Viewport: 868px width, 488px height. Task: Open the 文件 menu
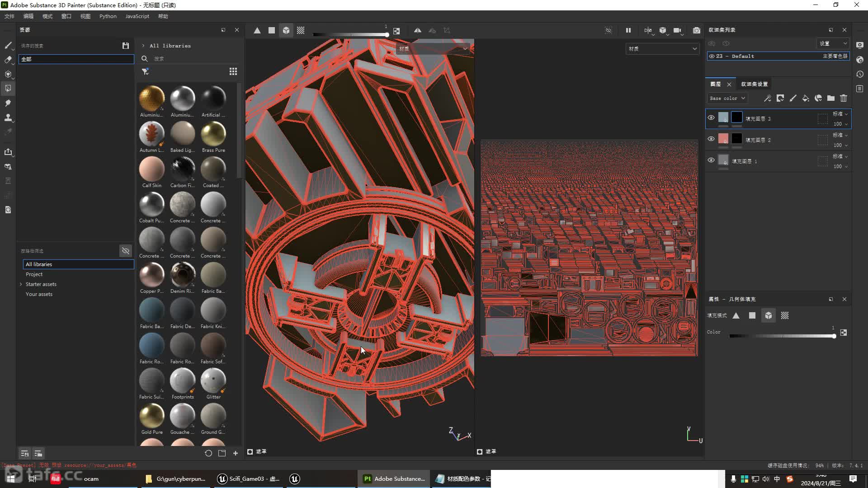coord(9,16)
